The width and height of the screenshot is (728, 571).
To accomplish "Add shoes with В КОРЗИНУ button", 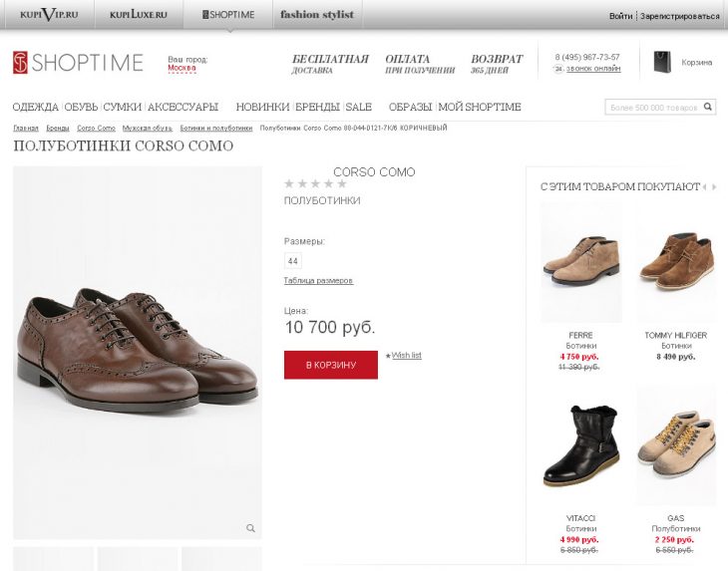I will [330, 365].
